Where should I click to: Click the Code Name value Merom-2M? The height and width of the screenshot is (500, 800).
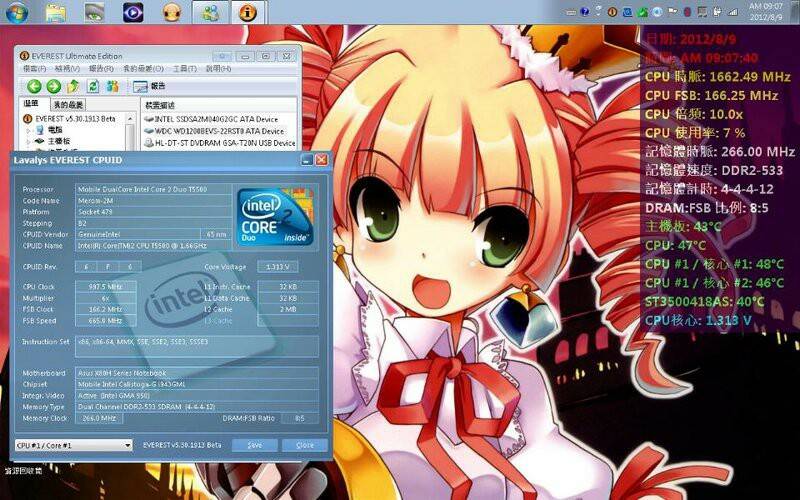153,201
